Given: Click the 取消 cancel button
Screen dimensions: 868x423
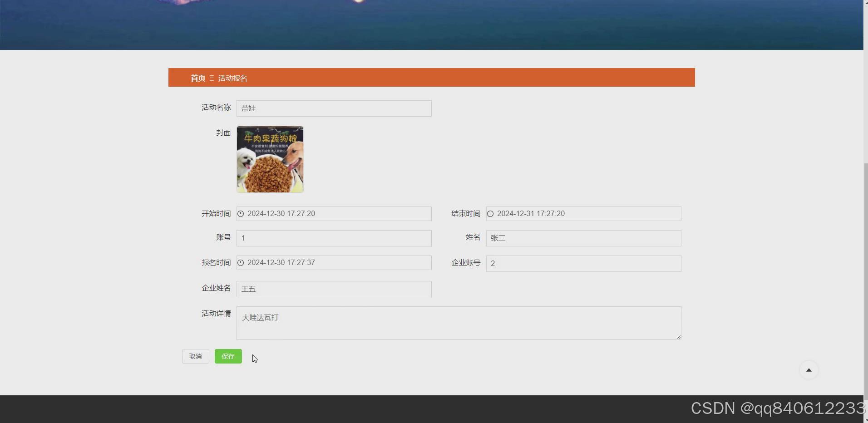Looking at the screenshot, I should (196, 356).
